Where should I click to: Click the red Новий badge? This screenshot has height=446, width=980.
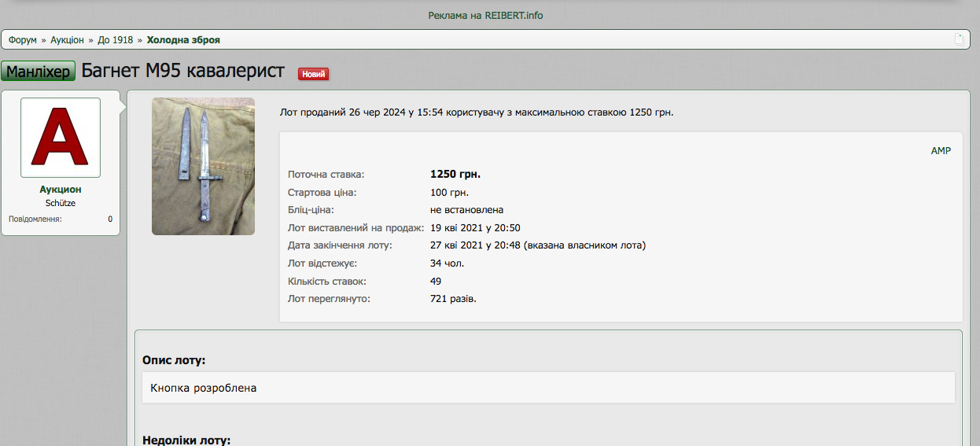click(313, 74)
